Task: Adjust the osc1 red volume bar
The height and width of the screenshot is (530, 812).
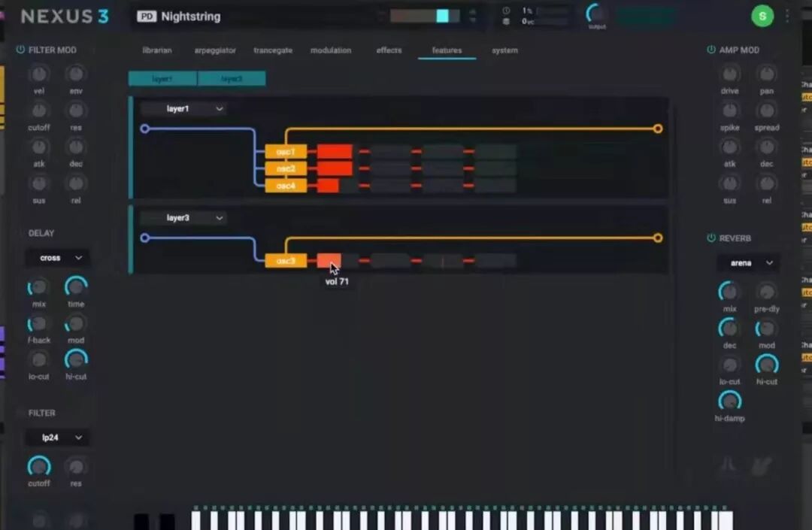Action: pyautogui.click(x=335, y=152)
